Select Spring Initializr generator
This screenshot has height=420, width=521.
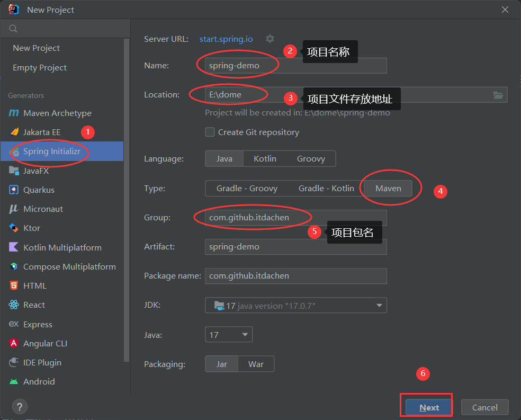[x=51, y=151]
